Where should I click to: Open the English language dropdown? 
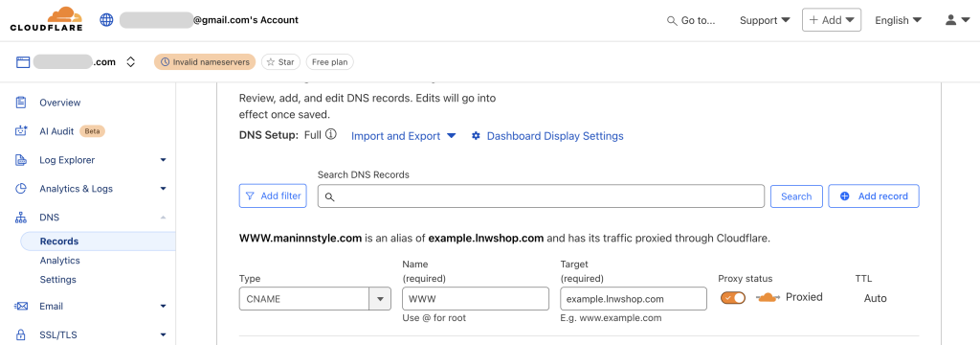coord(898,20)
